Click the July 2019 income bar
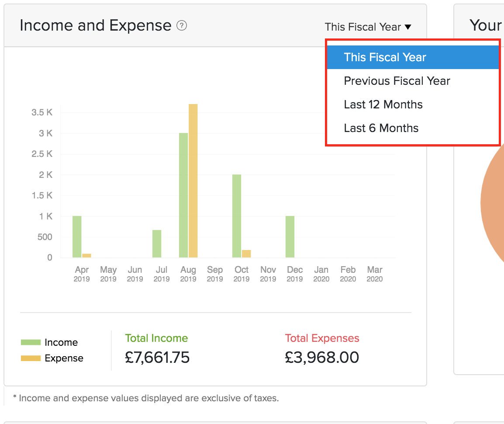Viewport: 504px width, 424px height. coord(157,243)
